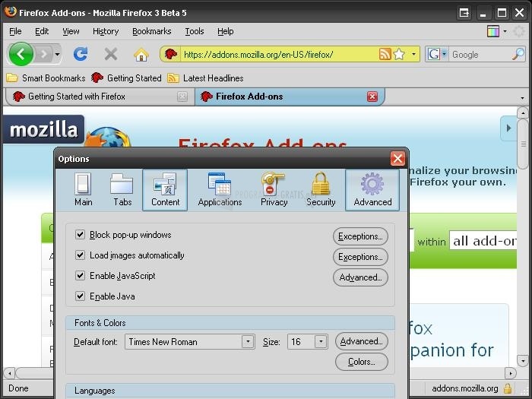This screenshot has height=399, width=532.
Task: Open the Help menu
Action: [x=225, y=31]
